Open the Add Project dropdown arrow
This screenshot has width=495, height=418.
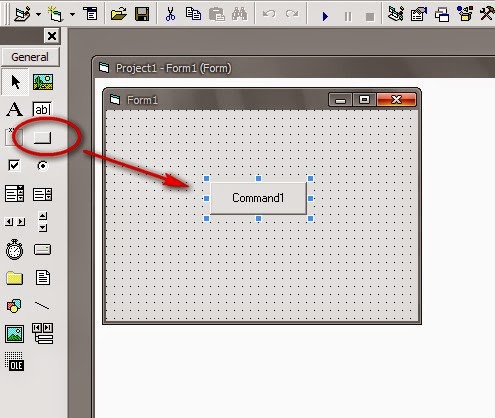pyautogui.click(x=39, y=14)
